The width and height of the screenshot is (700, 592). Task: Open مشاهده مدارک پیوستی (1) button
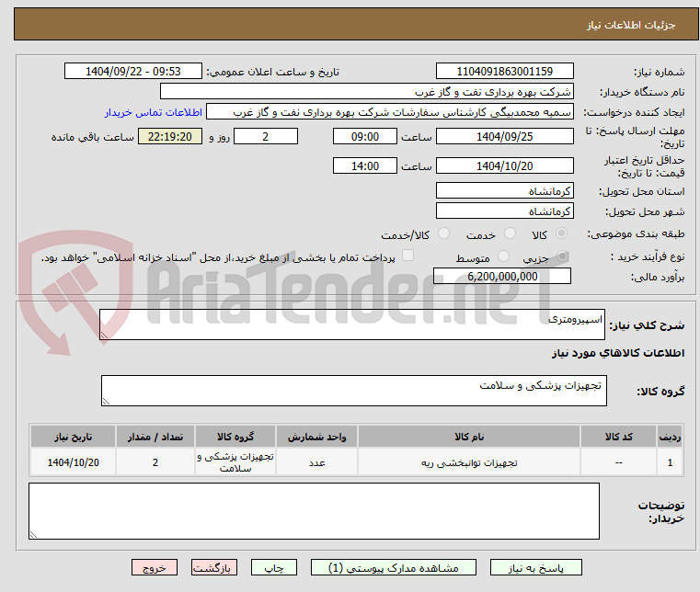pos(394,567)
